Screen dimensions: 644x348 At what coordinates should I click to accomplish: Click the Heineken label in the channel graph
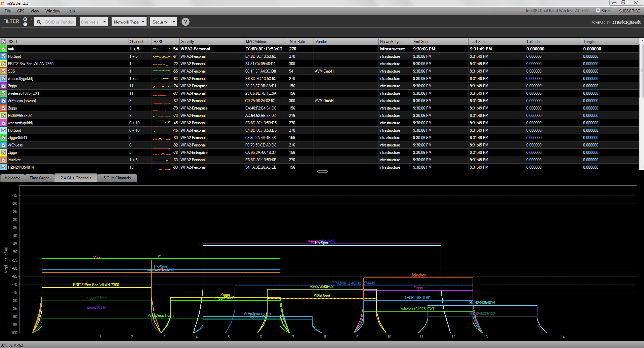pos(418,275)
